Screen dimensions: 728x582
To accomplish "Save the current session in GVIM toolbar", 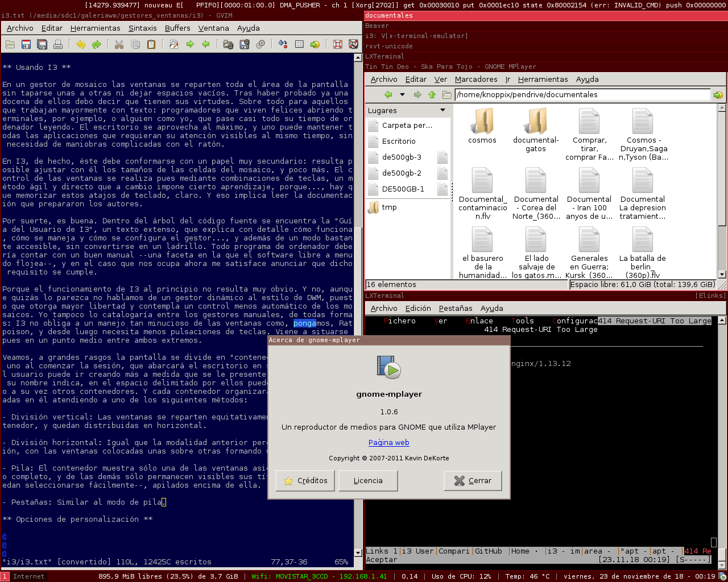I will click(245, 44).
